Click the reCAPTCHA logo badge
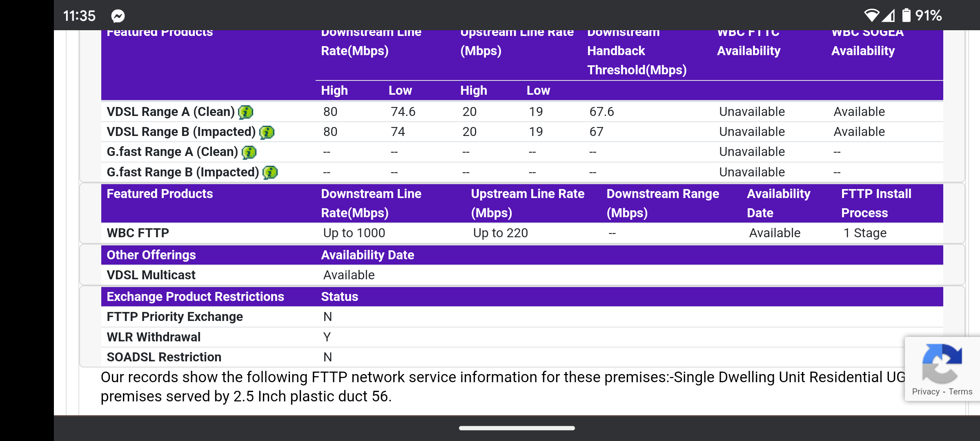The width and height of the screenshot is (980, 441). click(x=942, y=363)
